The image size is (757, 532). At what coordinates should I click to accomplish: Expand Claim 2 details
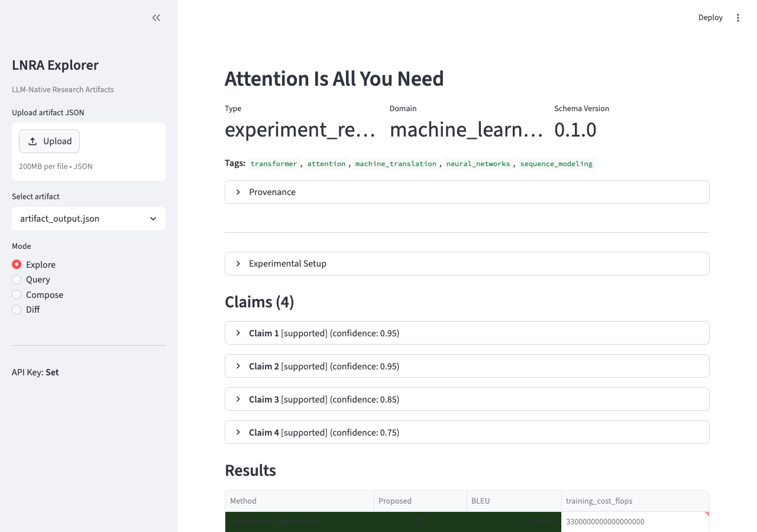[x=467, y=366]
